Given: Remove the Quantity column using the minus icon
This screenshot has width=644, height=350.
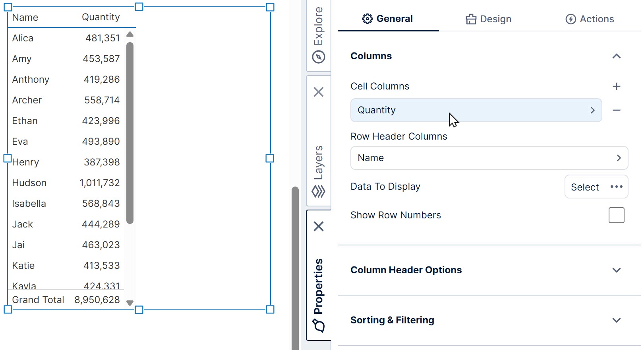Looking at the screenshot, I should [x=617, y=110].
